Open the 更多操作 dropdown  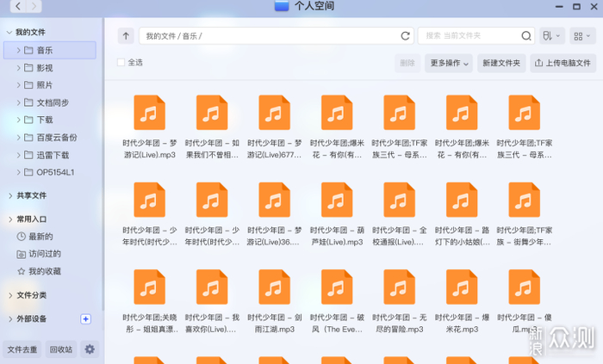[449, 63]
